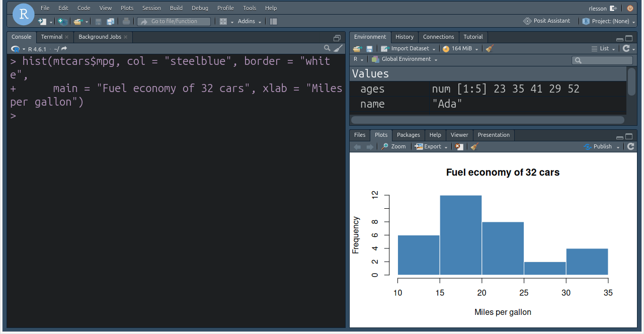The image size is (644, 334).
Task: Click the Workspace Panes grid icon
Action: tap(223, 21)
